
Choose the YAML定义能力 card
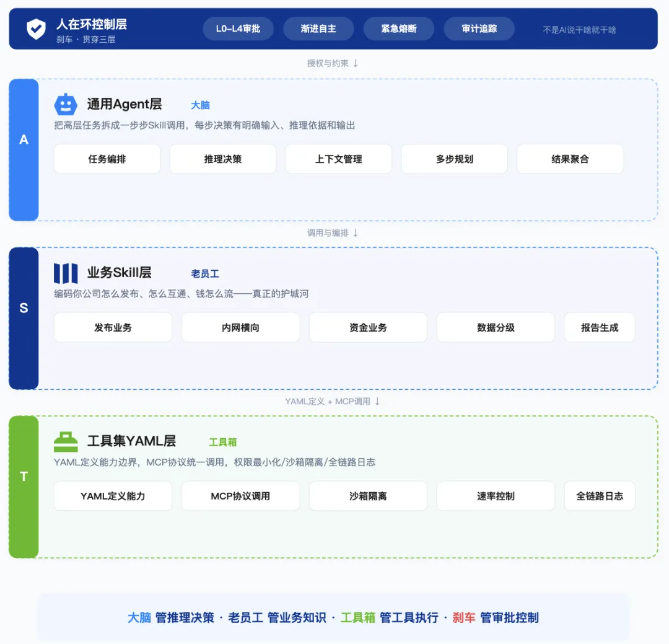tap(113, 496)
